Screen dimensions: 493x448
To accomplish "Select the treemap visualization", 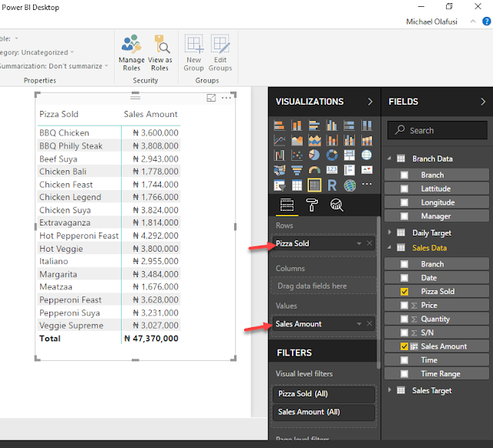I will 349,155.
